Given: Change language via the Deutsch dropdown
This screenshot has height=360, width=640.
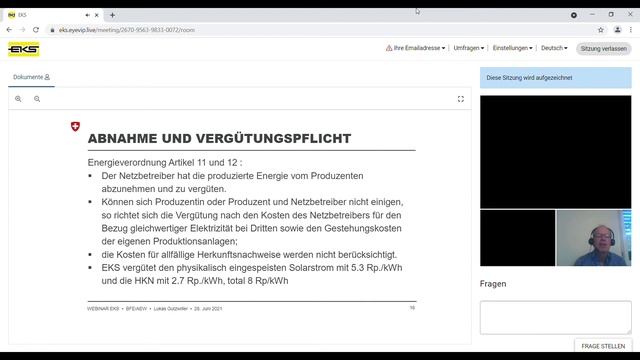Looking at the screenshot, I should [554, 48].
